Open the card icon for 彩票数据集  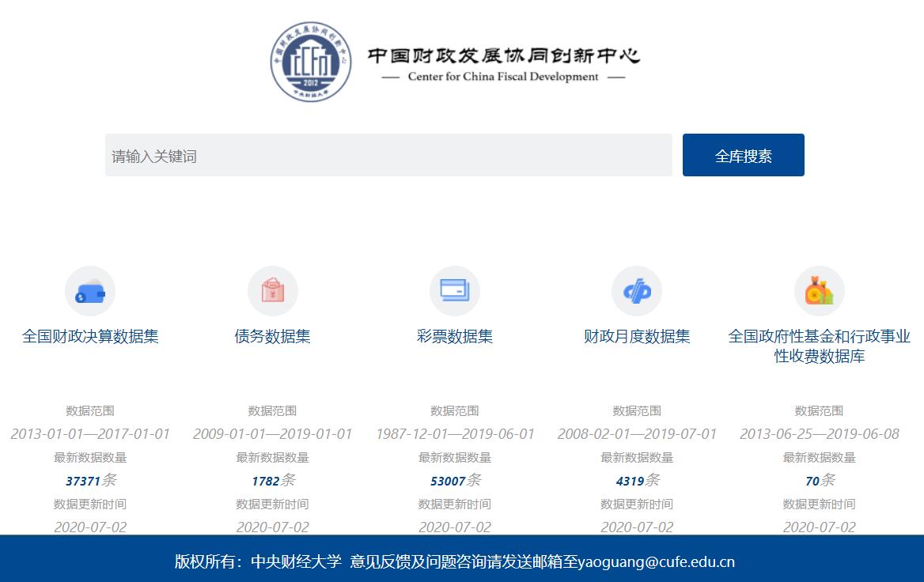pyautogui.click(x=454, y=291)
